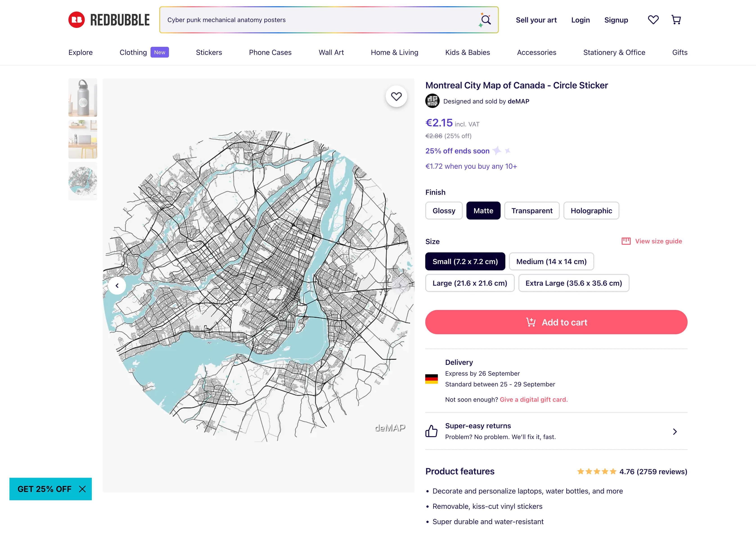Click the New badge beside Clothing
Image resolution: width=756 pixels, height=534 pixels.
point(160,52)
